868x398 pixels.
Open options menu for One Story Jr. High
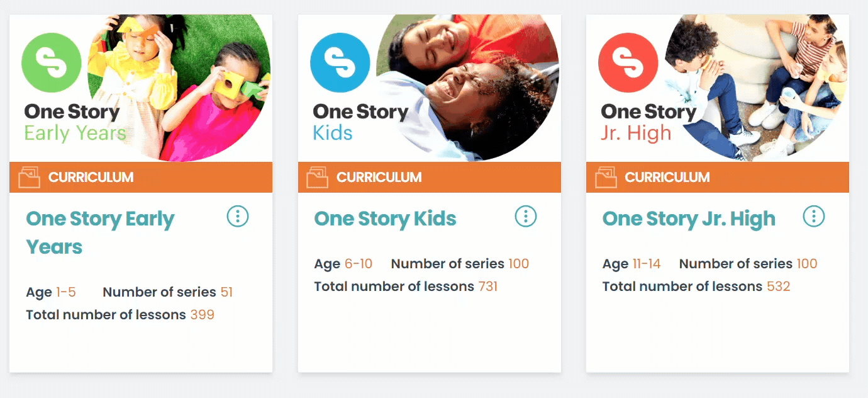[814, 217]
